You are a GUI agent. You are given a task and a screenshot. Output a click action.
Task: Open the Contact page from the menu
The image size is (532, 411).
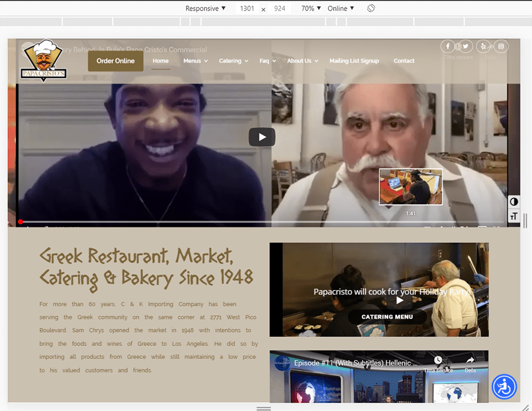(x=404, y=61)
